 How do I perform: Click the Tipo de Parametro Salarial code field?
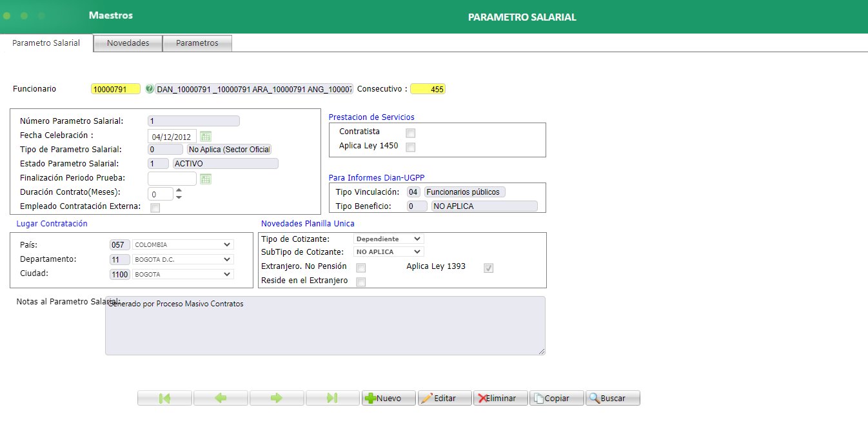click(x=165, y=149)
